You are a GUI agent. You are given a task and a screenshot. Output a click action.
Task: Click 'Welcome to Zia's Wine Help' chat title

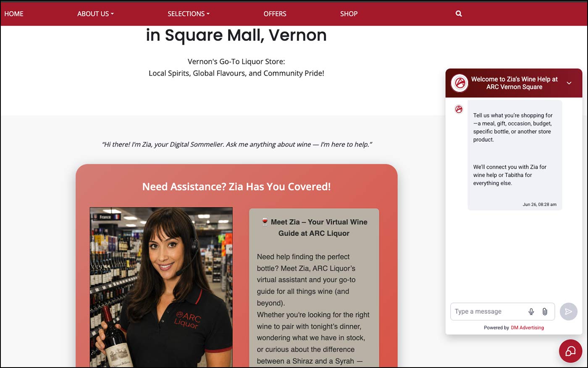point(514,83)
